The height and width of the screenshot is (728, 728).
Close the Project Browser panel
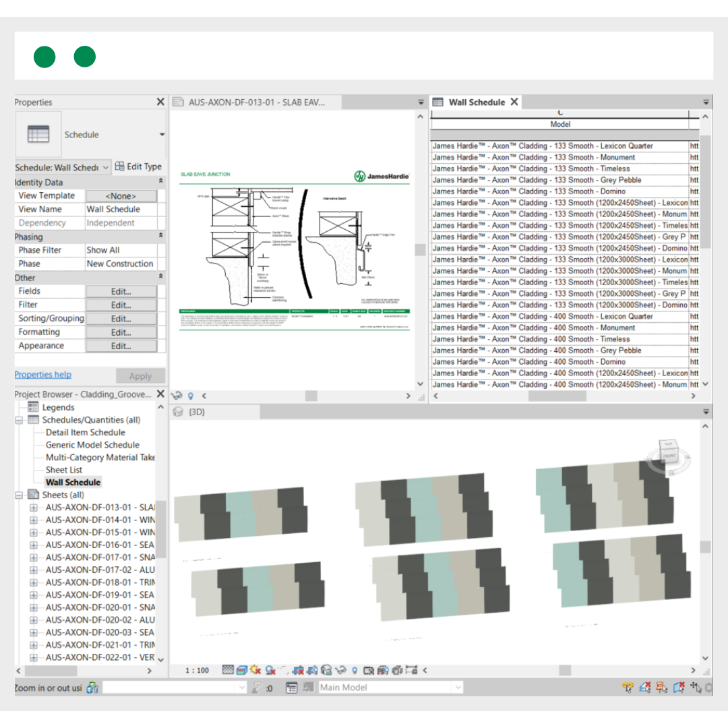pos(160,394)
